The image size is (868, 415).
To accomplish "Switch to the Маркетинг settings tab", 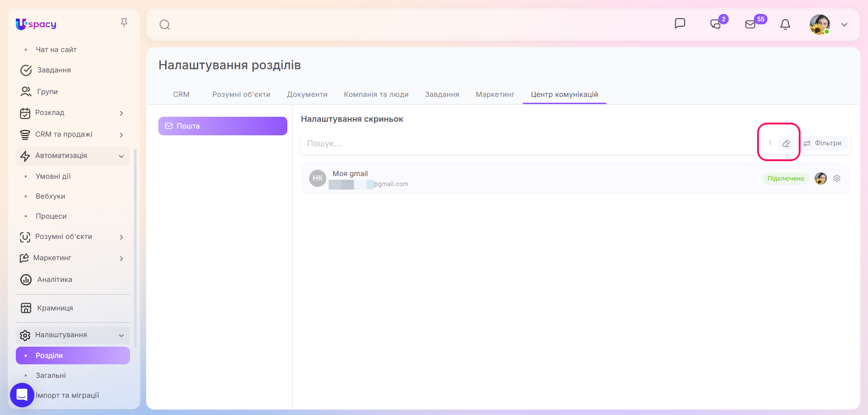I will 495,95.
